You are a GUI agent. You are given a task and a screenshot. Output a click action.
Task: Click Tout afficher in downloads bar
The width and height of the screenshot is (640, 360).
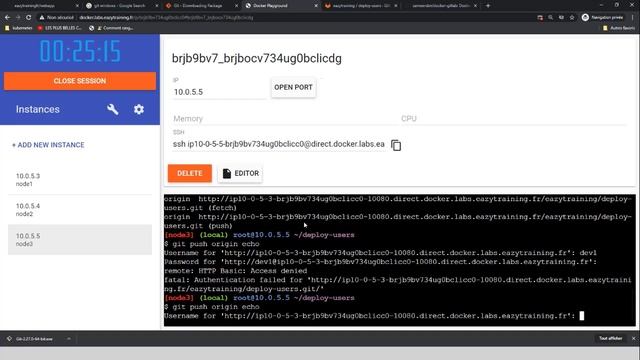(x=610, y=338)
